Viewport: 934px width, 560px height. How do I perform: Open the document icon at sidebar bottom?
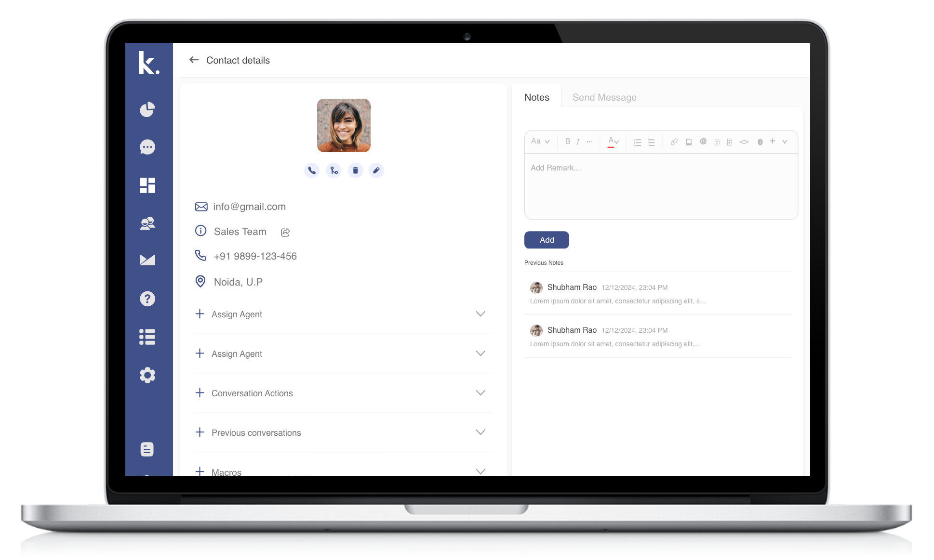147,449
